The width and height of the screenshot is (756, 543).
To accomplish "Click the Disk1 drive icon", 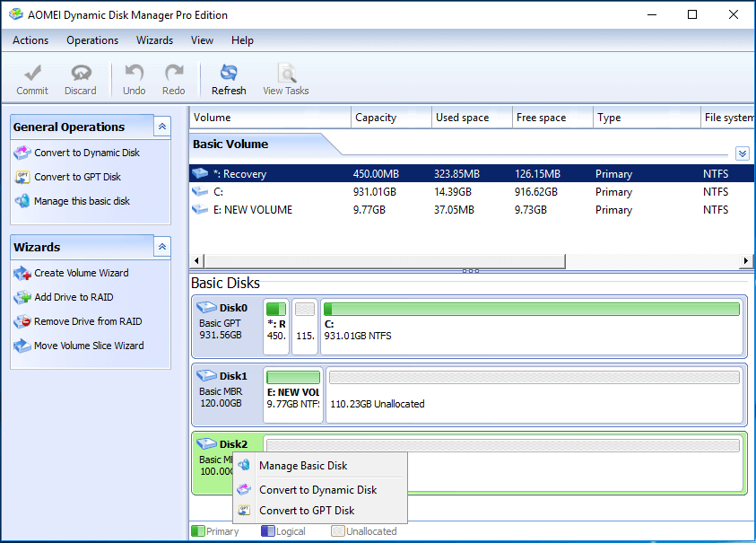I will pos(207,375).
